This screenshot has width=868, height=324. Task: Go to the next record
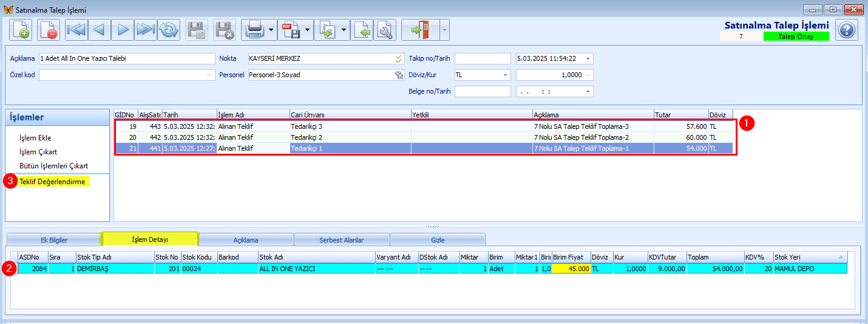pos(123,29)
